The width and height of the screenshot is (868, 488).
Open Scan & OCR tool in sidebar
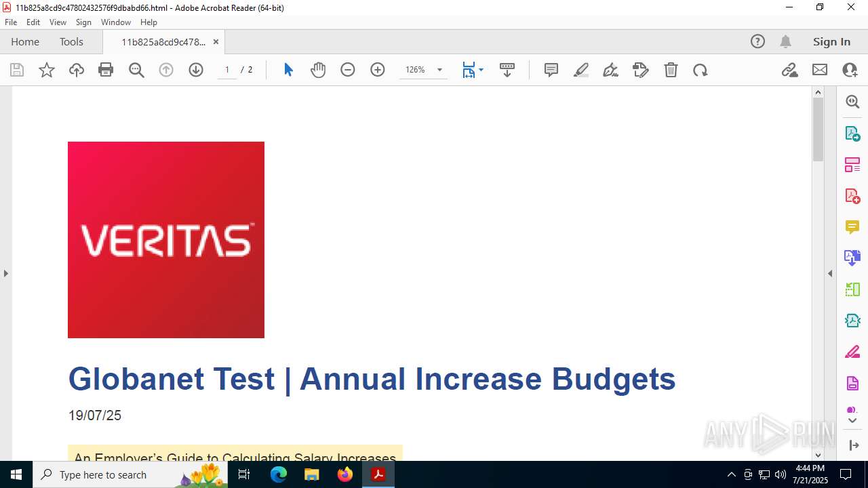(852, 321)
